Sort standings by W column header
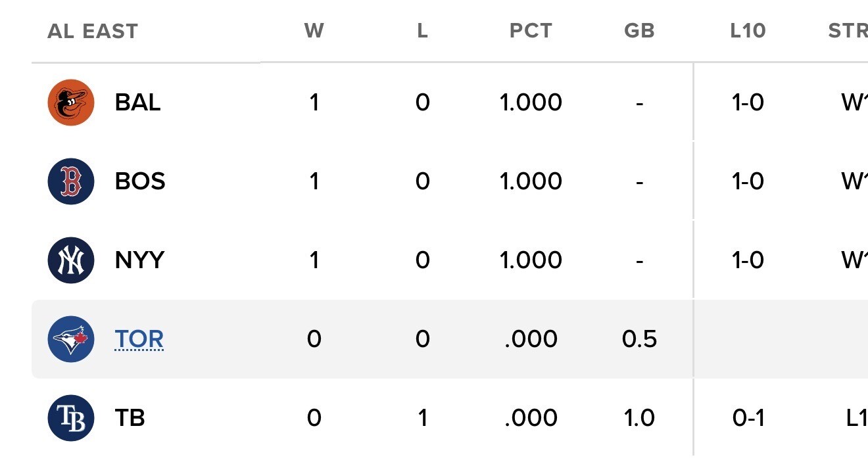The width and height of the screenshot is (868, 468). click(x=314, y=31)
